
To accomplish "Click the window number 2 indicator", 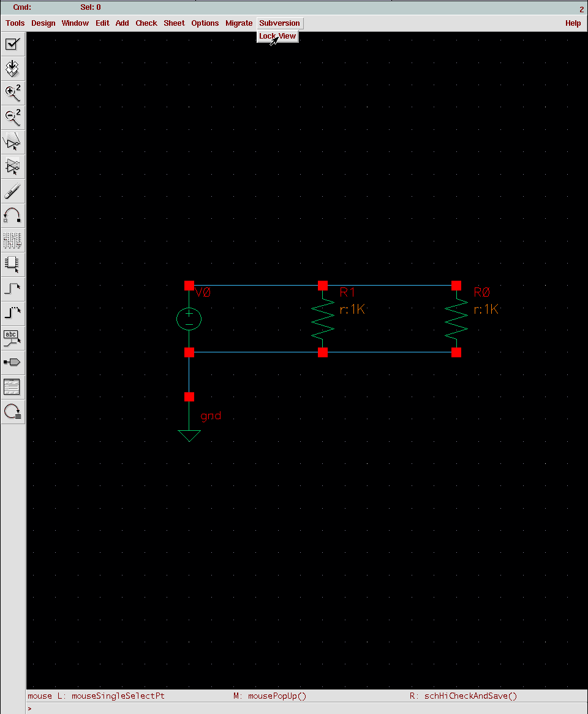I will click(582, 10).
